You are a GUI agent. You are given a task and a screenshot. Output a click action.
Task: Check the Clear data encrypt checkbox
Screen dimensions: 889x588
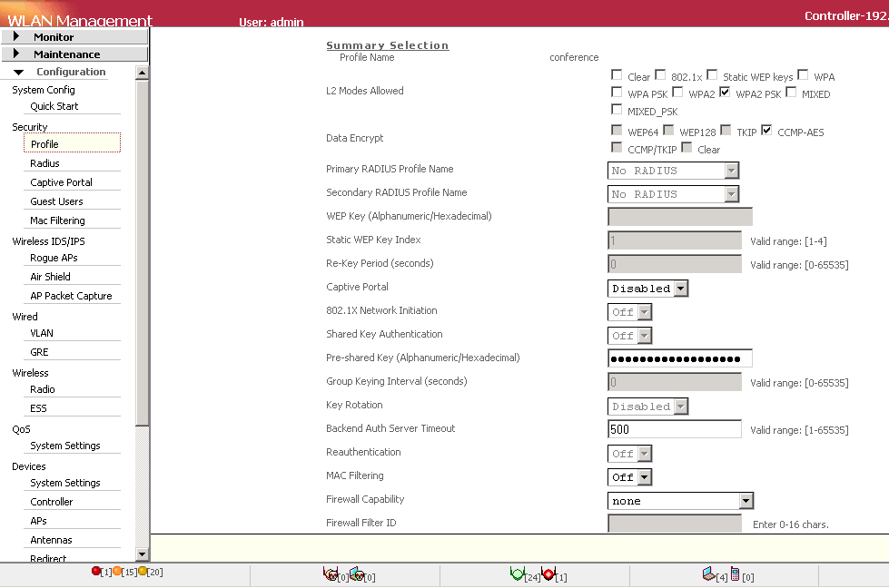(x=687, y=147)
